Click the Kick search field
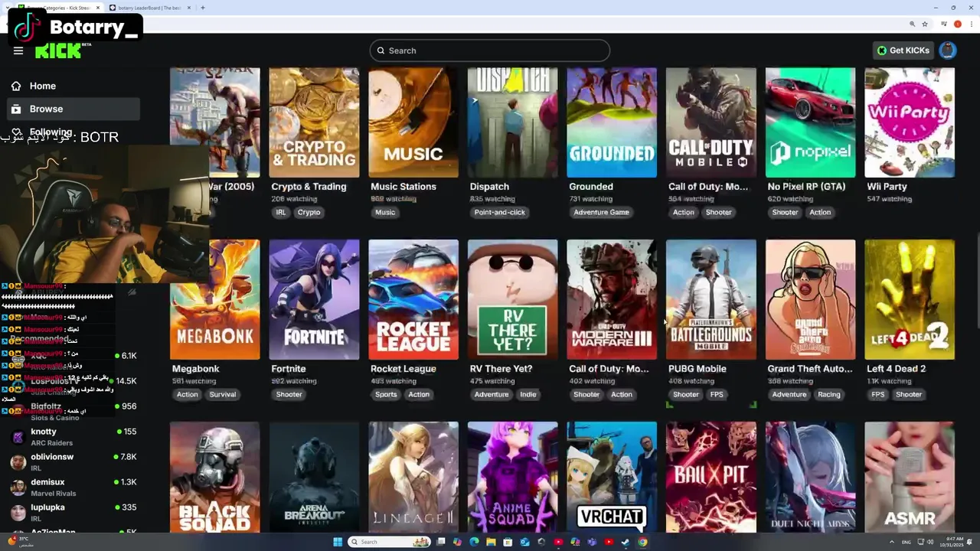The image size is (980, 551). tap(490, 51)
